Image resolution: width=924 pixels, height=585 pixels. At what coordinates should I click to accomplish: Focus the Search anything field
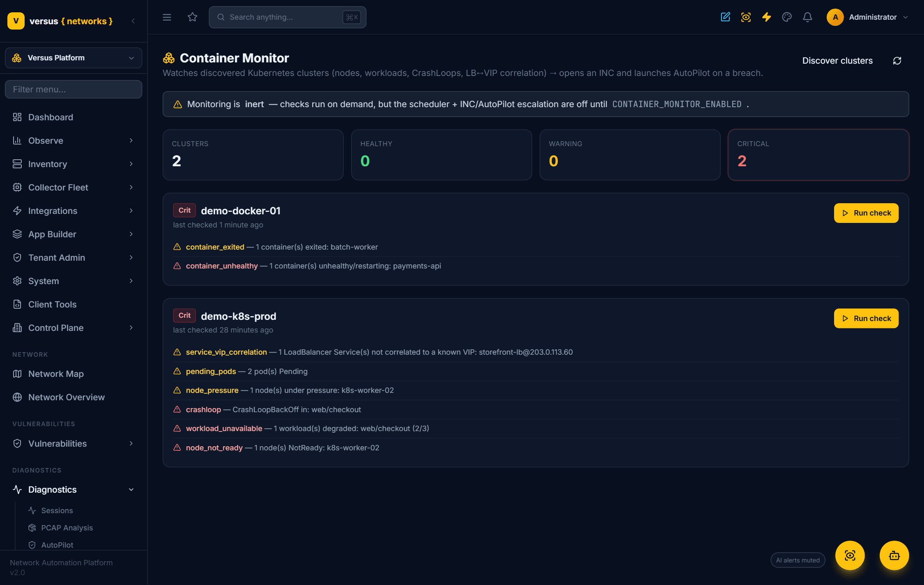point(287,17)
